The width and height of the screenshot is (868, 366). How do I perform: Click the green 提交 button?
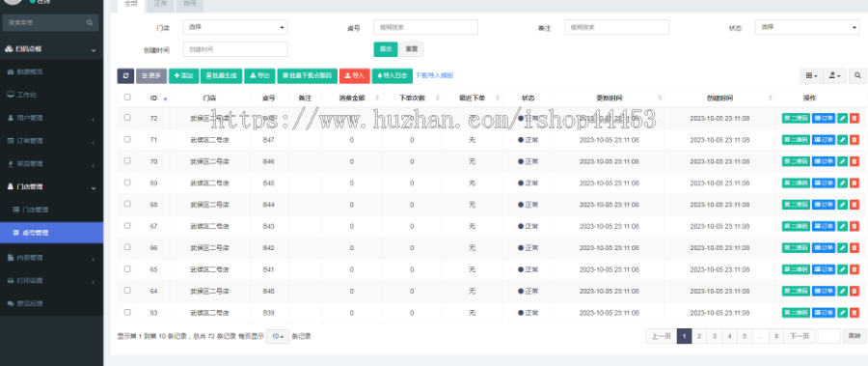tap(385, 49)
